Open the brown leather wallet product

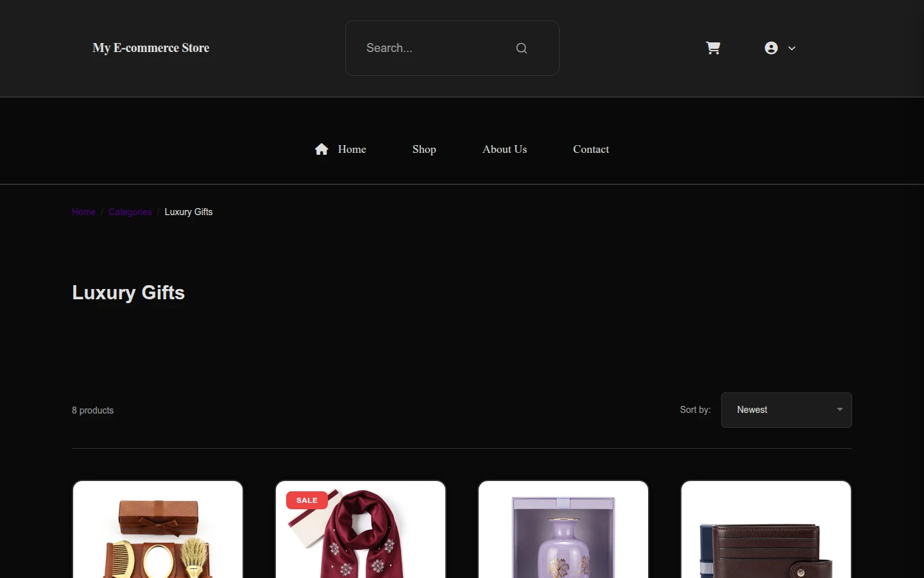click(766, 530)
